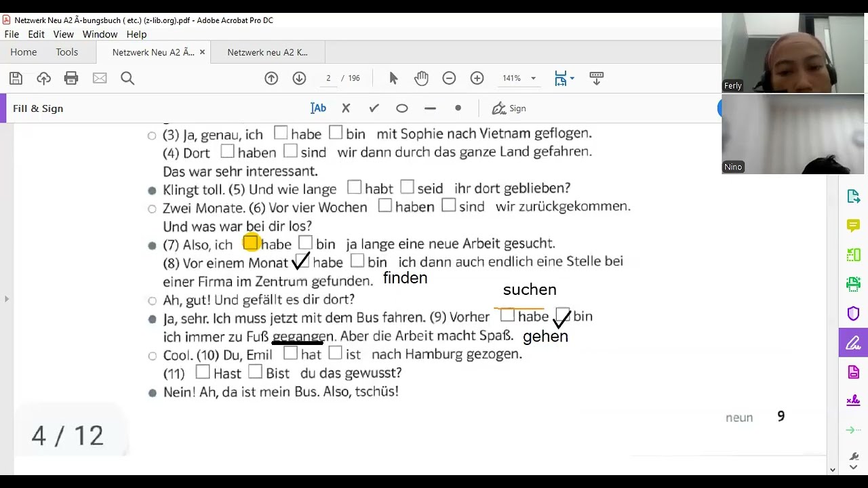Switch to the Tools tab
Viewport: 868px width, 488px height.
click(67, 52)
